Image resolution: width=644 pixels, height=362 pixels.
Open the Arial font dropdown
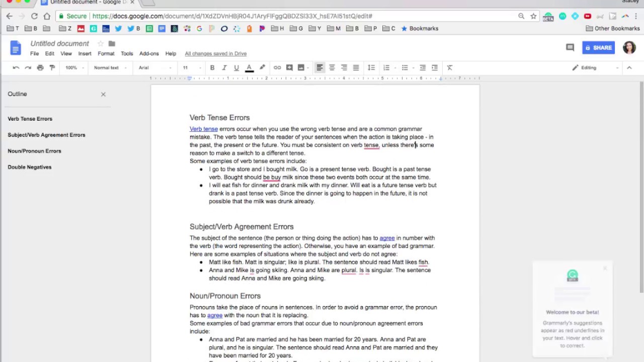click(155, 68)
